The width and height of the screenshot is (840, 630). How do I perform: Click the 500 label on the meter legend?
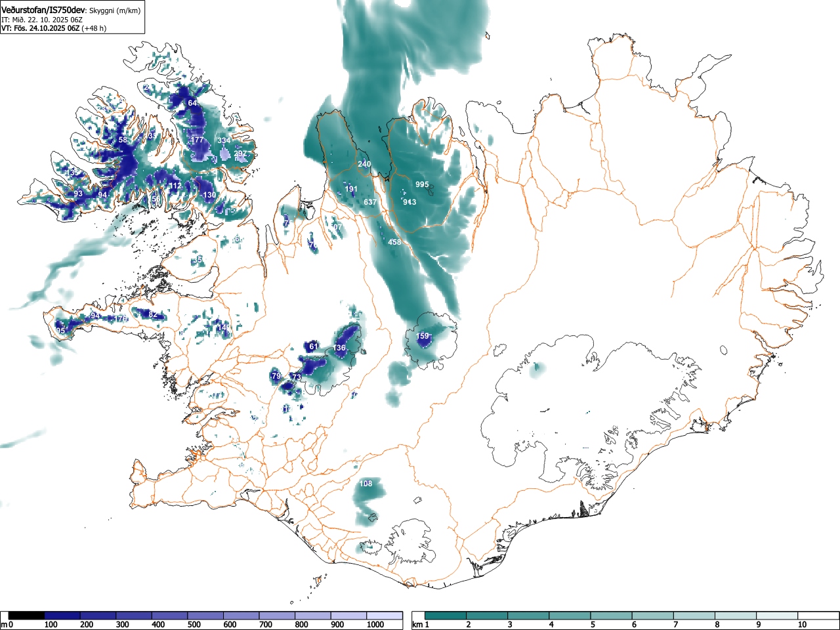click(194, 625)
